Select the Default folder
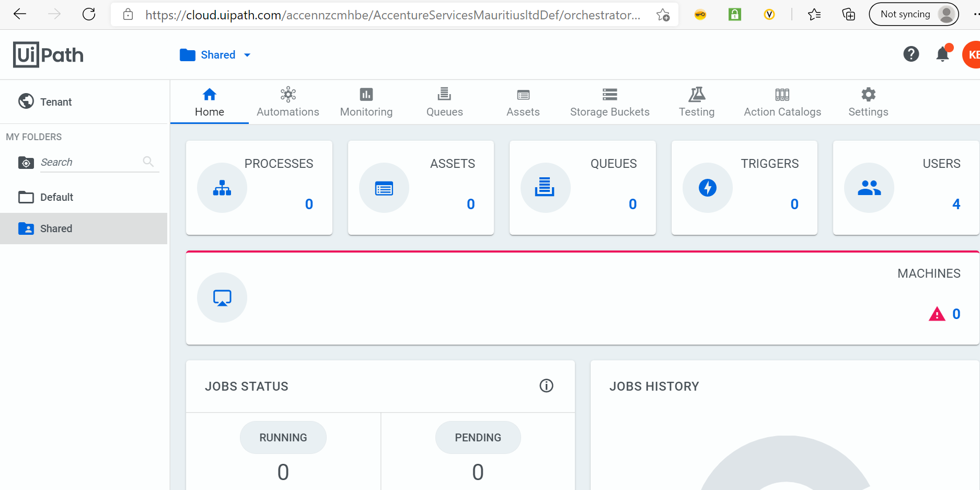Viewport: 980px width, 490px height. (x=56, y=197)
